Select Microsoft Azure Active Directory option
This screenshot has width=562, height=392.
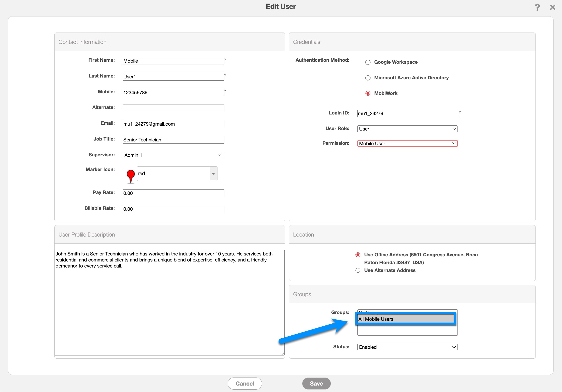click(368, 78)
